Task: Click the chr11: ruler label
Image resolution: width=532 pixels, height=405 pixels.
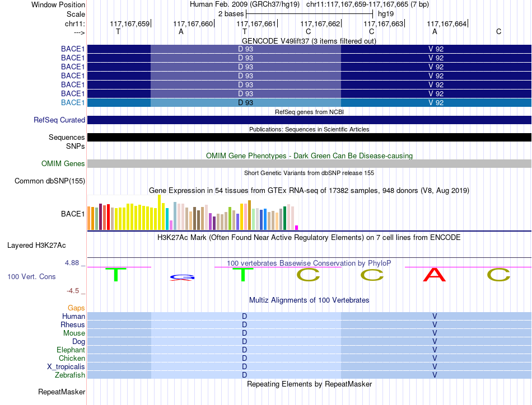Action: [x=74, y=23]
